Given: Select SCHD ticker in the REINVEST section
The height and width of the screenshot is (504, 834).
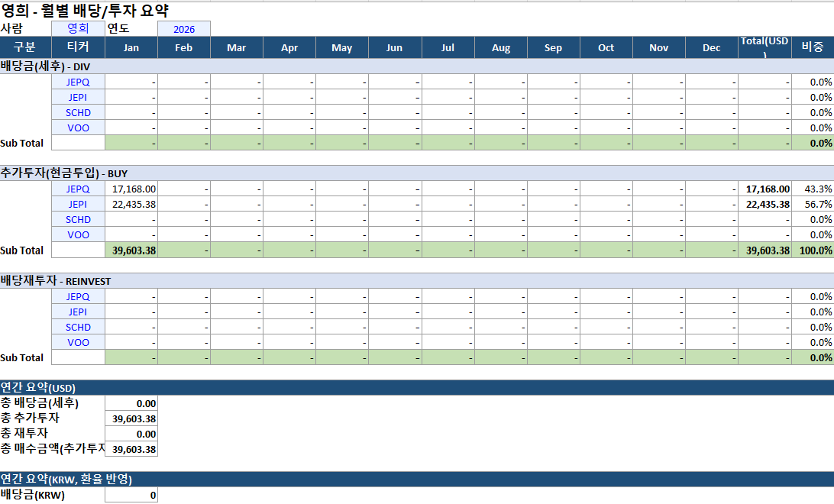Looking at the screenshot, I should pos(78,327).
